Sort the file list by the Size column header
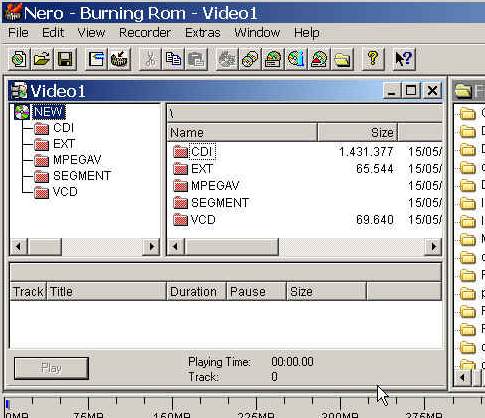Image resolution: width=485 pixels, height=418 pixels. (x=358, y=133)
